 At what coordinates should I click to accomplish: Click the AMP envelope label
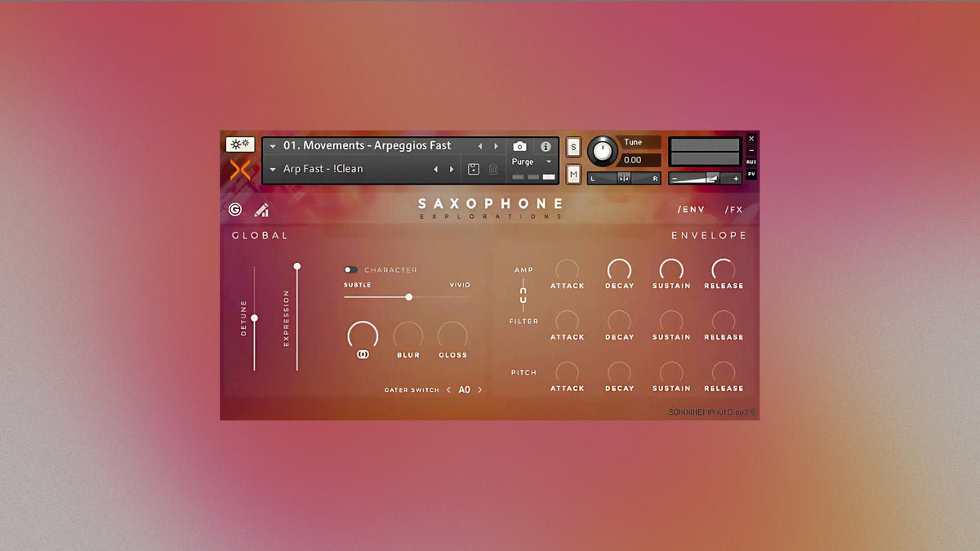(x=523, y=270)
